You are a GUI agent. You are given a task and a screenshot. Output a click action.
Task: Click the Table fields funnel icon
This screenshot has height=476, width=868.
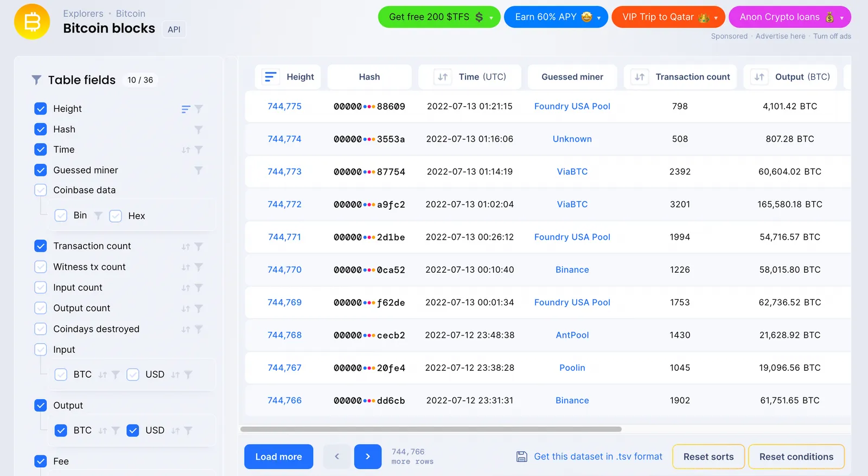pos(36,80)
